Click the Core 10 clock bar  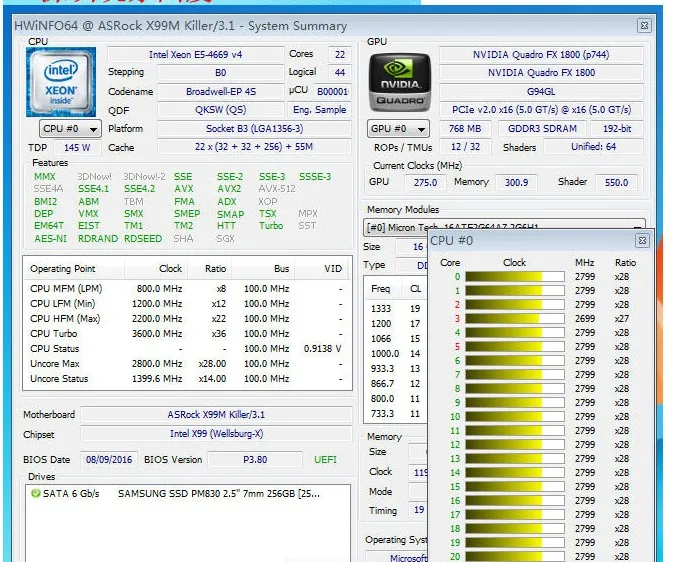tap(515, 416)
